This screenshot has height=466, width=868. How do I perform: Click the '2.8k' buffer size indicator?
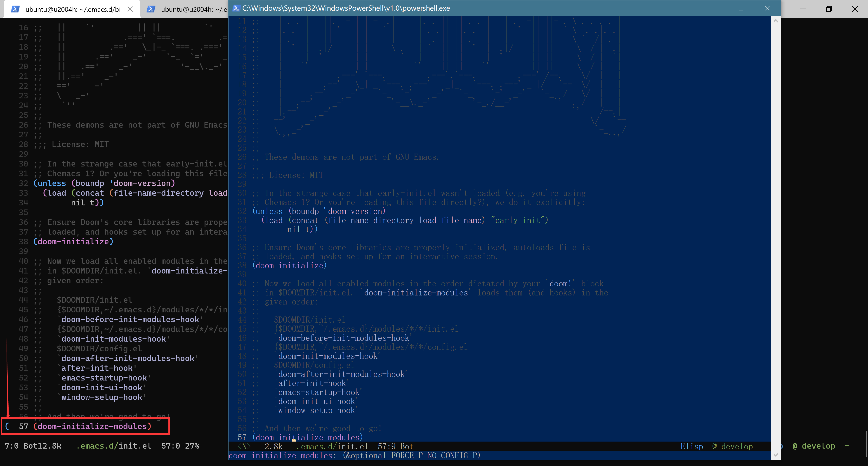pos(273,446)
